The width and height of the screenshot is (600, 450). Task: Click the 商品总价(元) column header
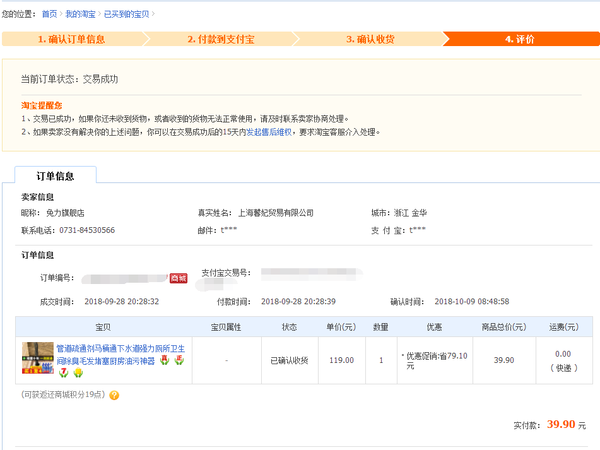coord(504,327)
